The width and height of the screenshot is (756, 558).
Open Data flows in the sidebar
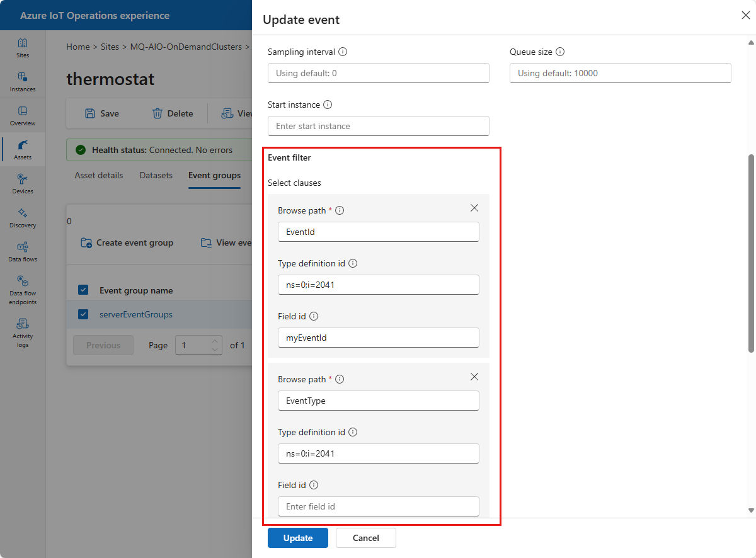23,251
